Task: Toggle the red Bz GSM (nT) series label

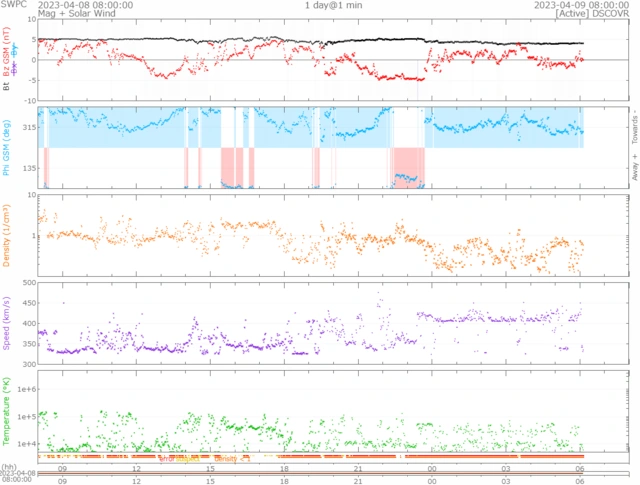Action: point(6,51)
